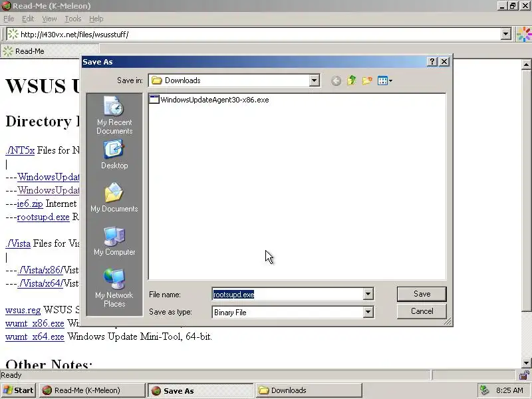Follow the ./NT5x link
This screenshot has width=532, height=399.
20,150
